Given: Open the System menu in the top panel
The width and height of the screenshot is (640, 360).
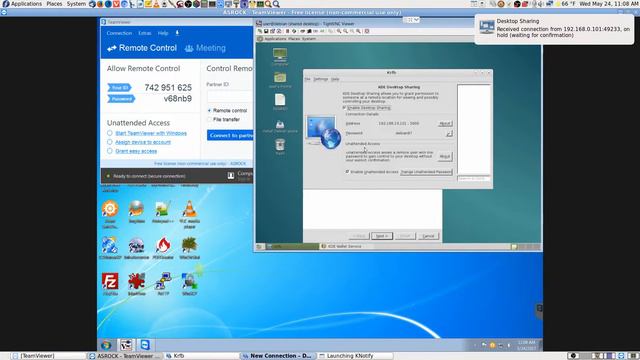Looking at the screenshot, I should (x=76, y=4).
